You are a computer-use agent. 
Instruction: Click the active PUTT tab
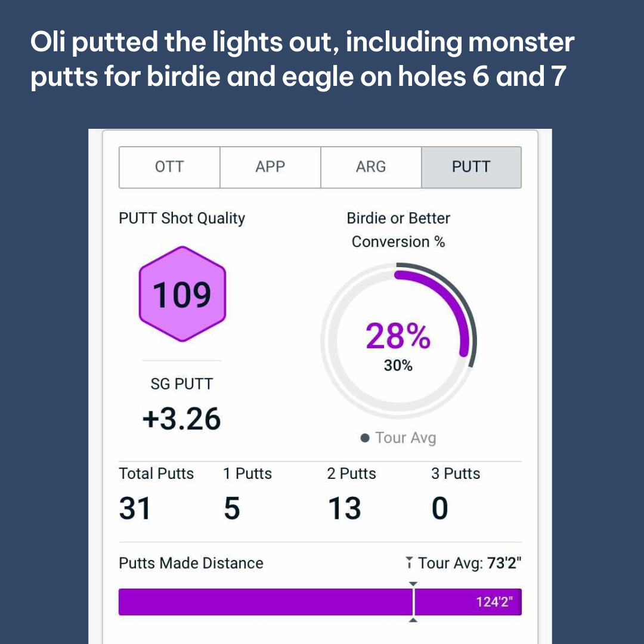(471, 167)
